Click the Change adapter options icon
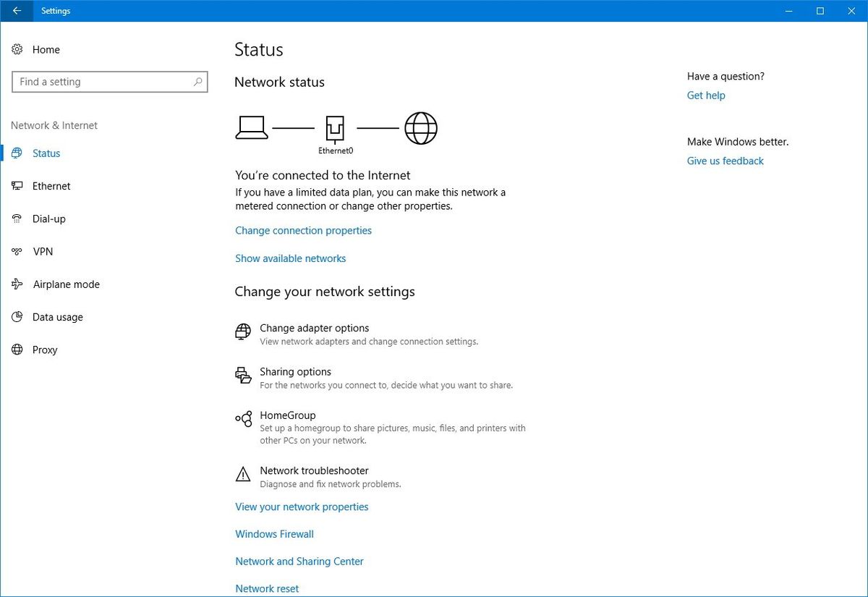The height and width of the screenshot is (597, 868). coord(242,333)
